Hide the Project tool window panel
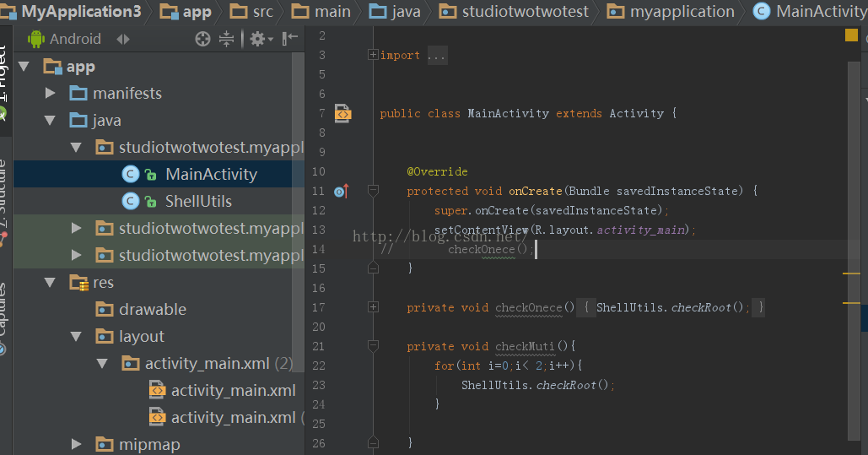The height and width of the screenshot is (455, 868). [290, 39]
